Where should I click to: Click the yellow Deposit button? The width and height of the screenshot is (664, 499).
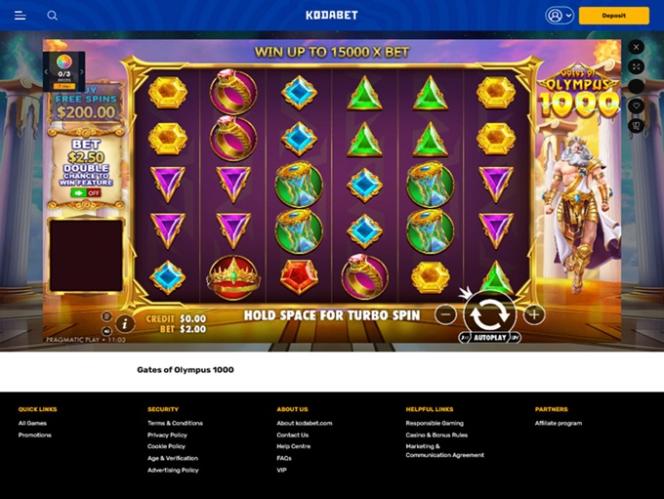click(x=614, y=16)
